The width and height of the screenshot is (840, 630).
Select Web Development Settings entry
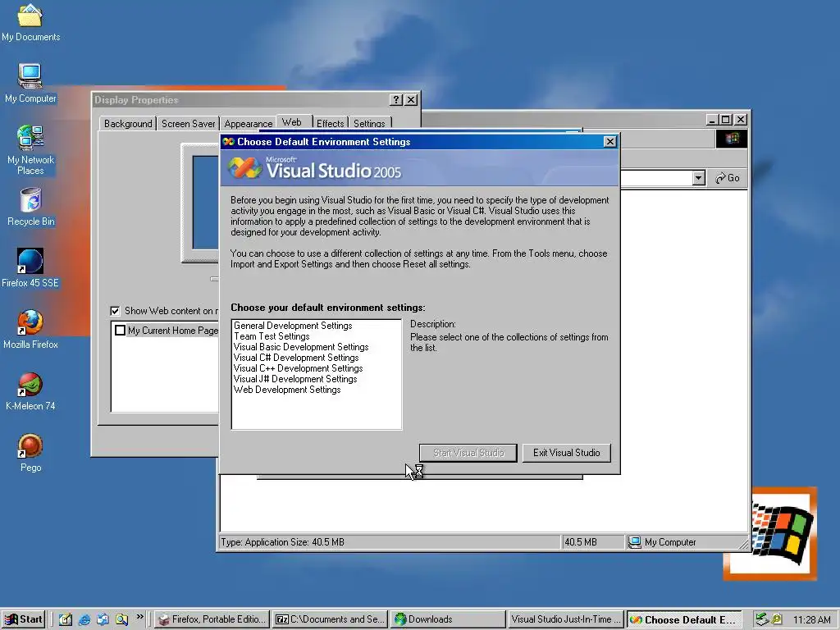point(287,390)
